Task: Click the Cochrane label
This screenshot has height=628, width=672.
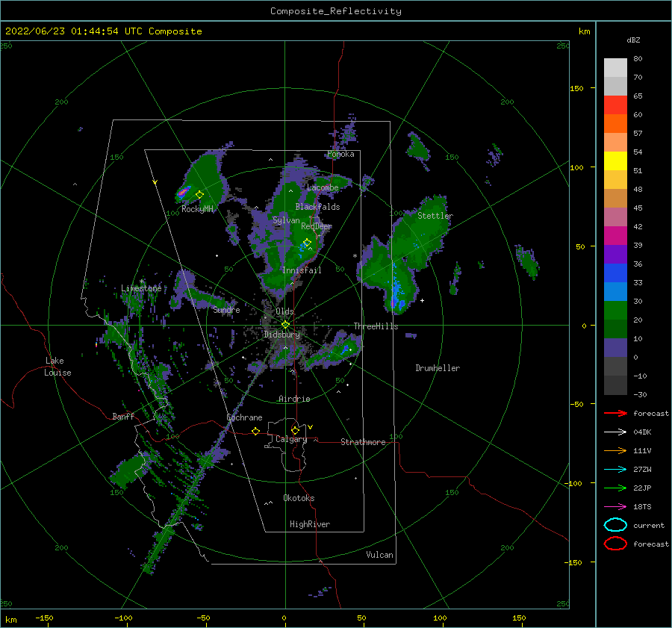Action: point(244,417)
